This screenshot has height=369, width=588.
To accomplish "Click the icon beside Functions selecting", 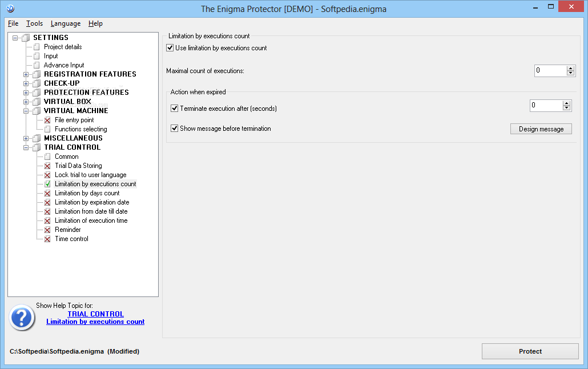I will click(x=47, y=129).
